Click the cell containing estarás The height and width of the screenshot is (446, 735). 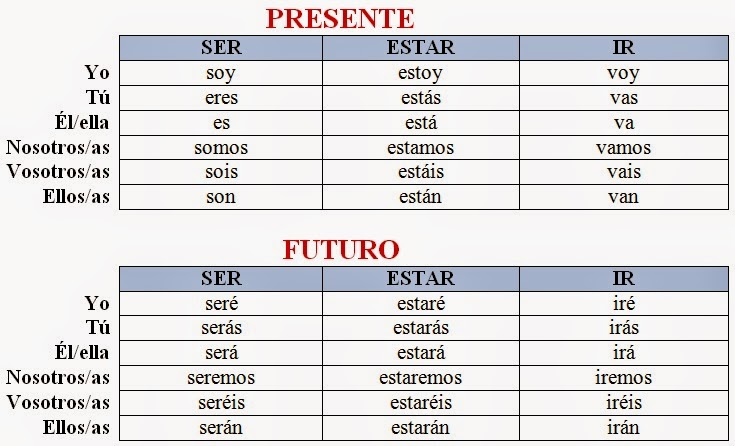tap(420, 328)
